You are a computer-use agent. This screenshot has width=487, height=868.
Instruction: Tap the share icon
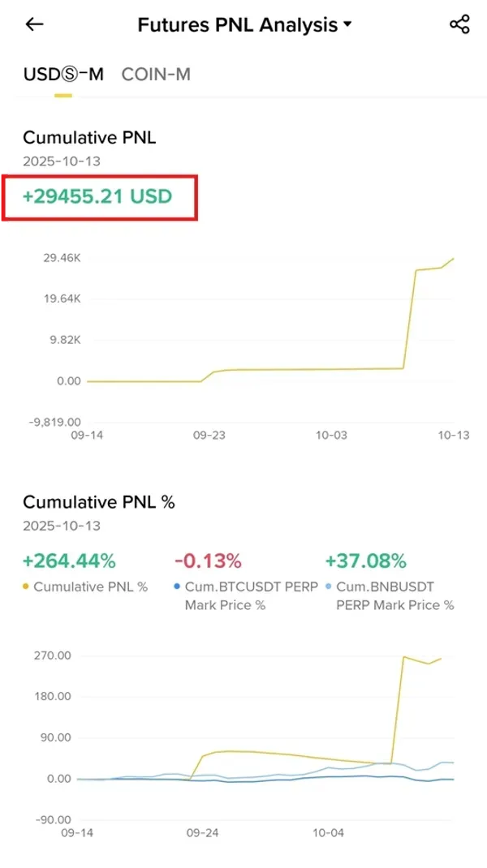pos(459,24)
